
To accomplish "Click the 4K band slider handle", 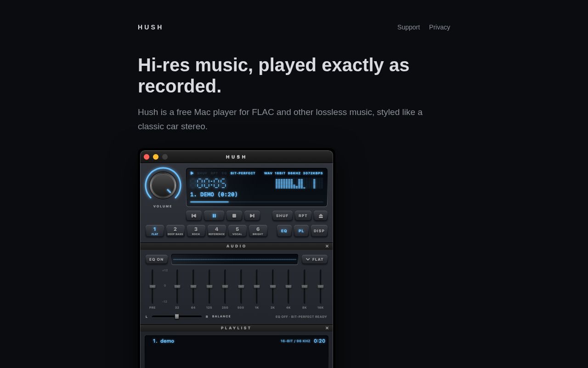I will coord(288,287).
